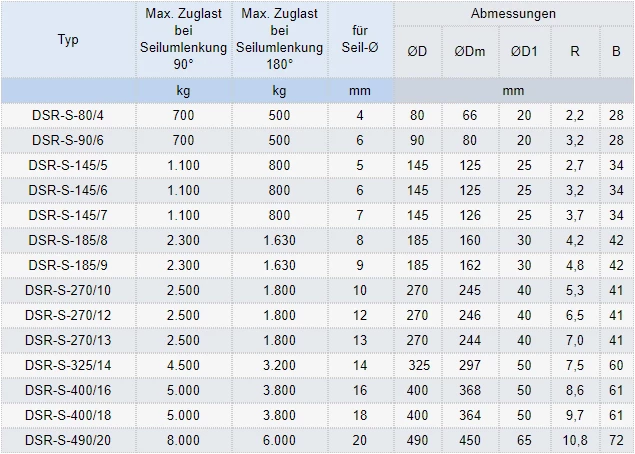Click the 'Seilumlenkung 90°' header cell
This screenshot has width=635, height=454.
184,40
